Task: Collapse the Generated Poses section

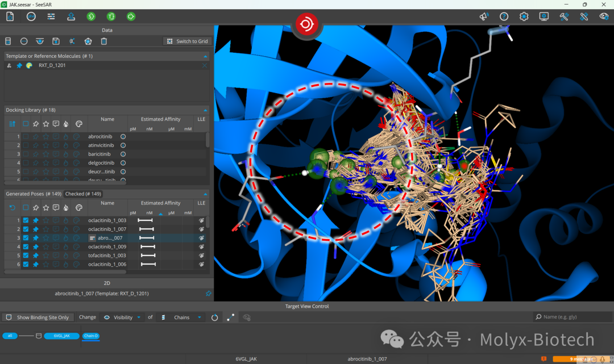Action: tap(205, 194)
